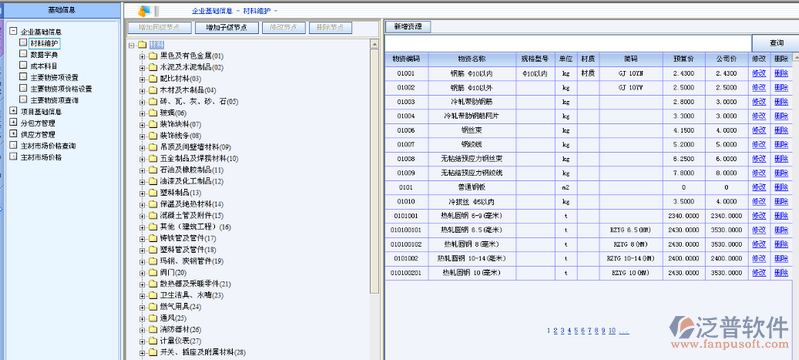Image resolution: width=799 pixels, height=360 pixels.
Task: Expand the 装饰块料(07) tree node
Action: pos(142,124)
